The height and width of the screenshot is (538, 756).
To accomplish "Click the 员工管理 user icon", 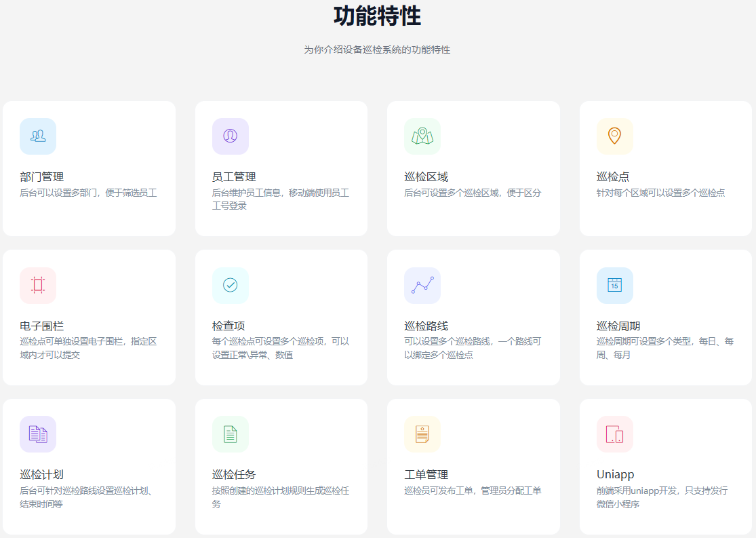I will [231, 136].
